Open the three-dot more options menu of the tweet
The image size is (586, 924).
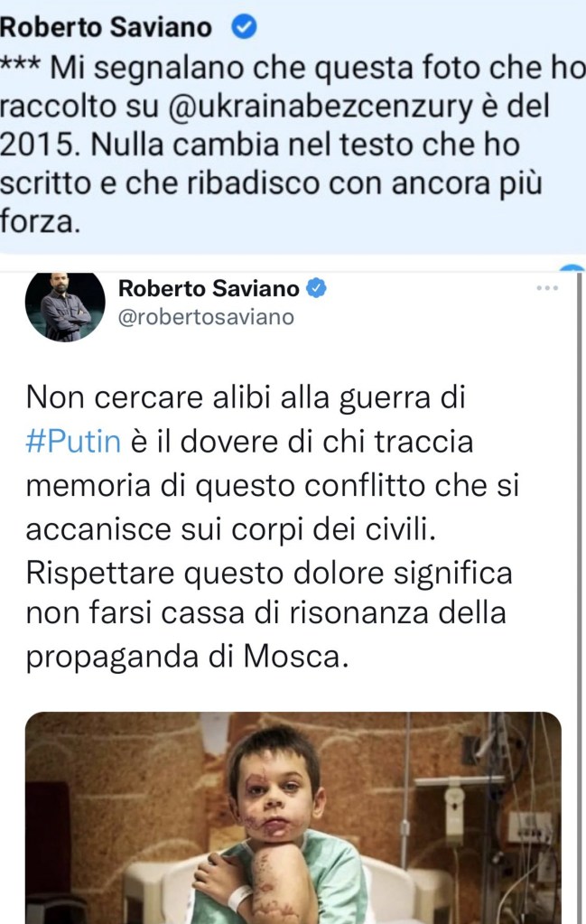click(x=547, y=287)
